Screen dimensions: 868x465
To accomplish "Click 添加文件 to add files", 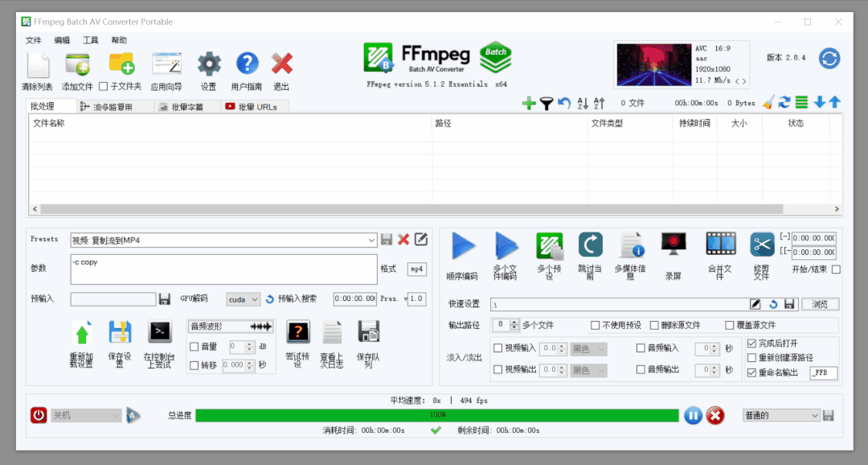I will 76,64.
